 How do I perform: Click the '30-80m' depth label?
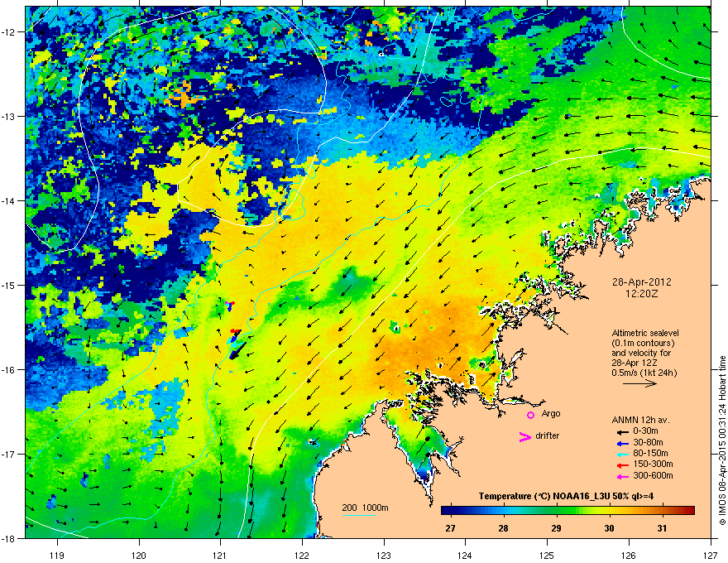click(648, 443)
